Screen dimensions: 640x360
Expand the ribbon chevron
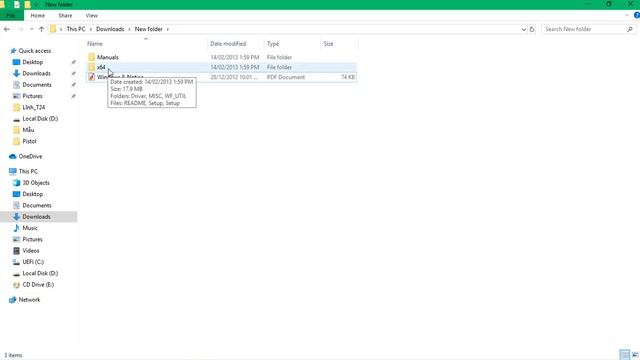[627, 16]
